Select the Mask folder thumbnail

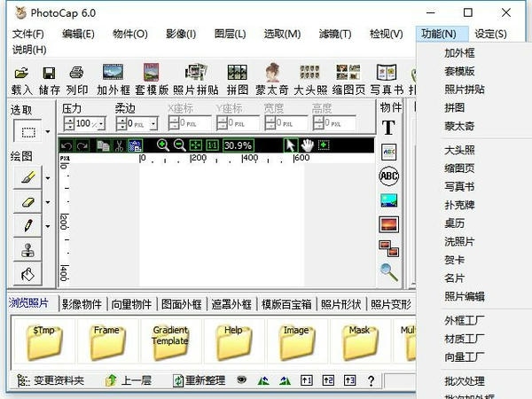[x=360, y=341]
